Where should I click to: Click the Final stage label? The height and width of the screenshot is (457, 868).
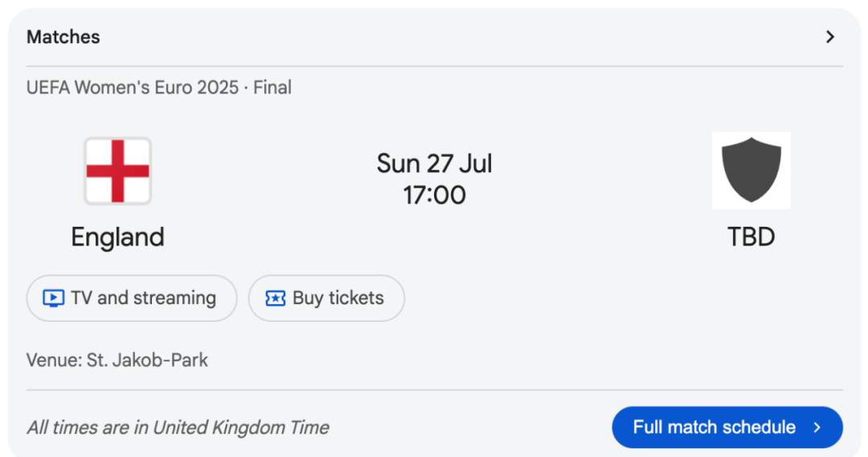[x=272, y=88]
